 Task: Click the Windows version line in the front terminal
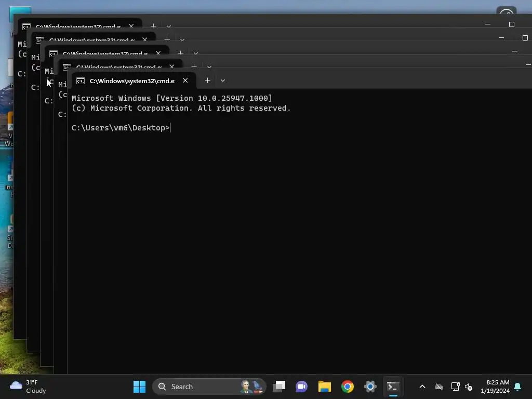pos(172,98)
